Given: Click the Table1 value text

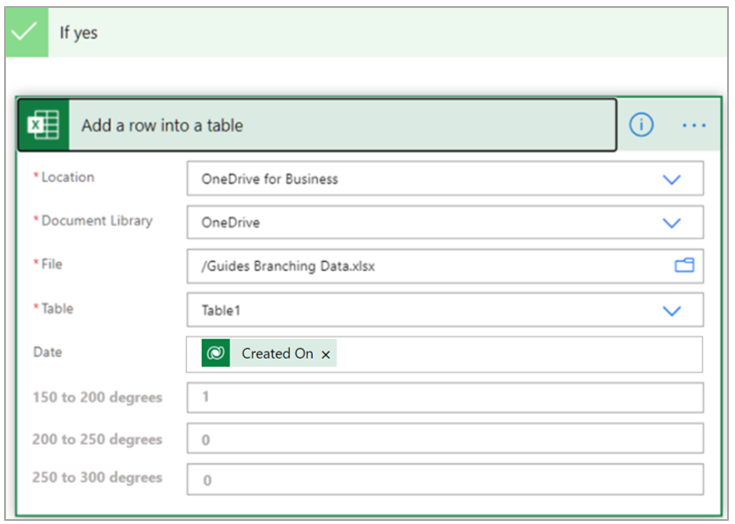Looking at the screenshot, I should point(221,310).
